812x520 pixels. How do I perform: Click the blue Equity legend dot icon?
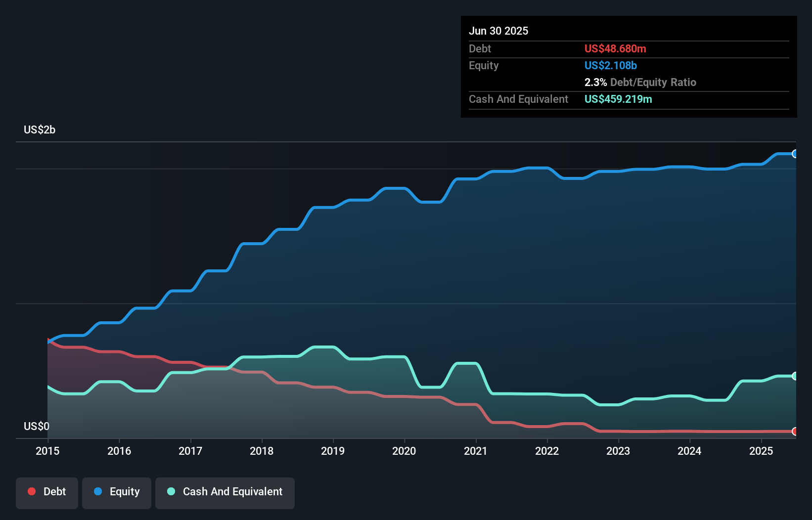[97, 491]
